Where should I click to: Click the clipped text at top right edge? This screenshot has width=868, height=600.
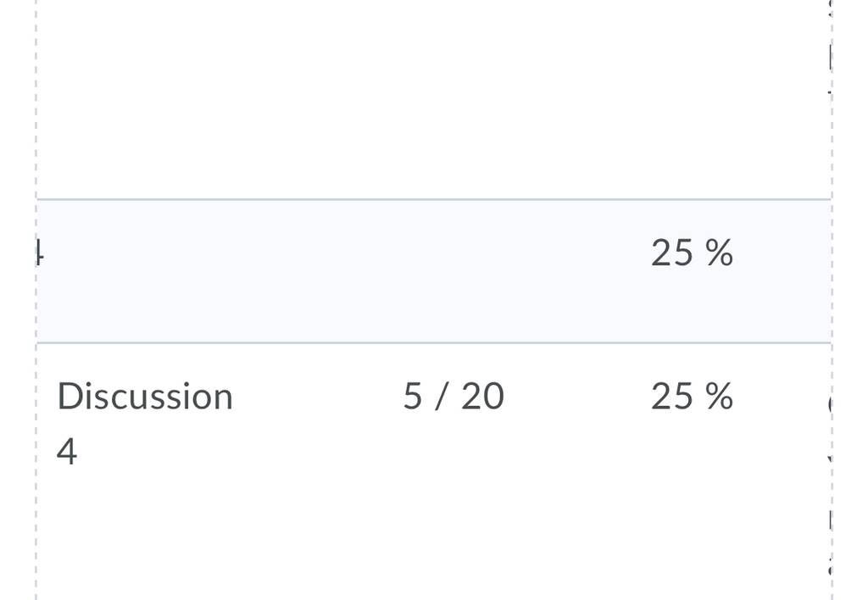830,55
